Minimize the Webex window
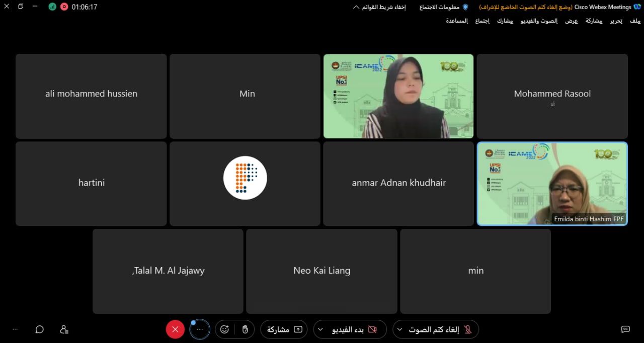This screenshot has height=343, width=644. (35, 7)
